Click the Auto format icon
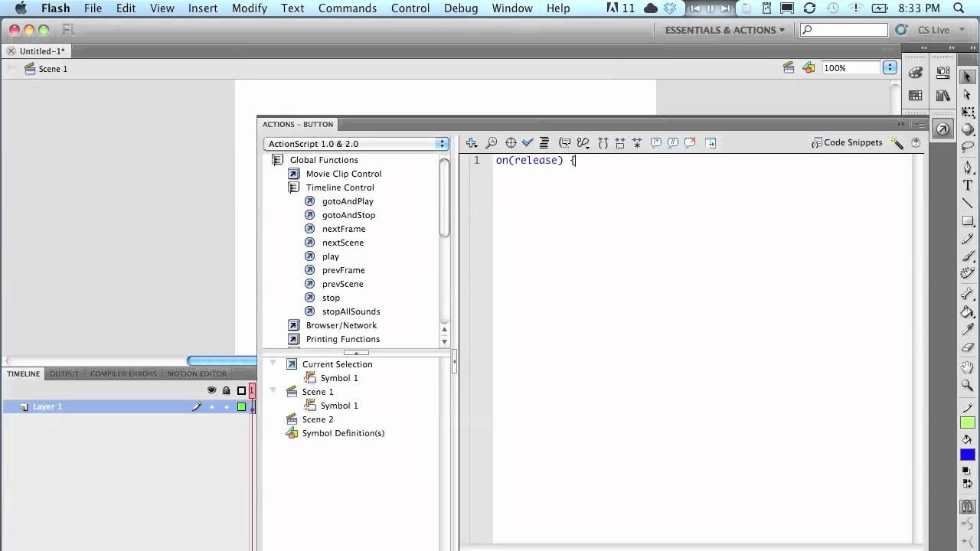 [544, 143]
